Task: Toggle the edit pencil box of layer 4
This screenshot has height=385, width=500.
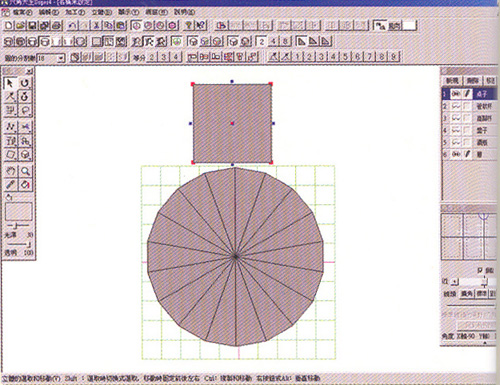Action: (x=467, y=130)
